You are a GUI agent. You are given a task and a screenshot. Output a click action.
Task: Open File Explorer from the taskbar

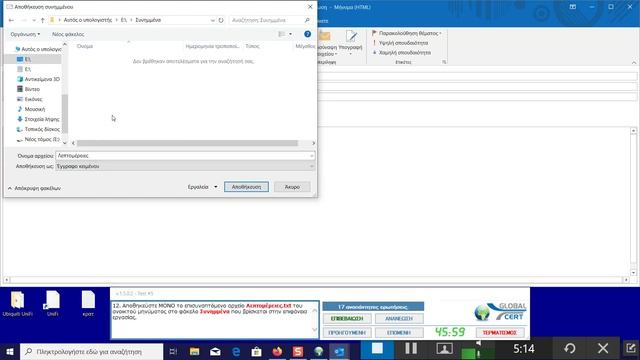pyautogui.click(x=194, y=351)
